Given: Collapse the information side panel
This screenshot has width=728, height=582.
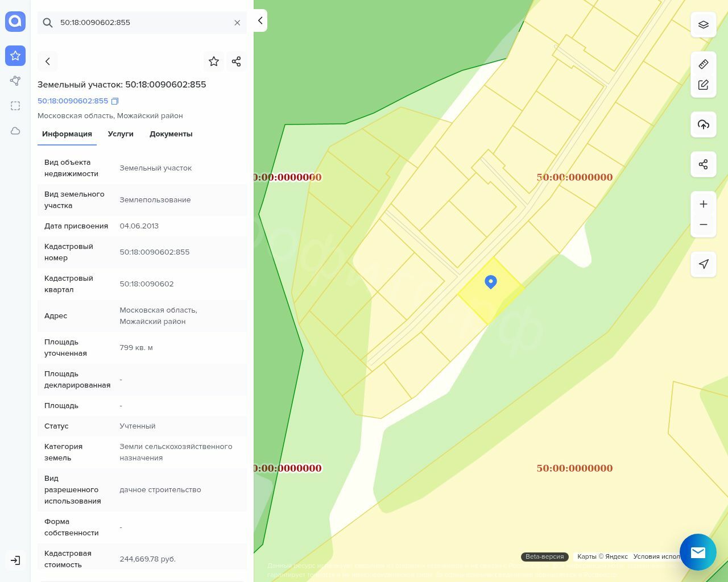Looking at the screenshot, I should pyautogui.click(x=260, y=20).
